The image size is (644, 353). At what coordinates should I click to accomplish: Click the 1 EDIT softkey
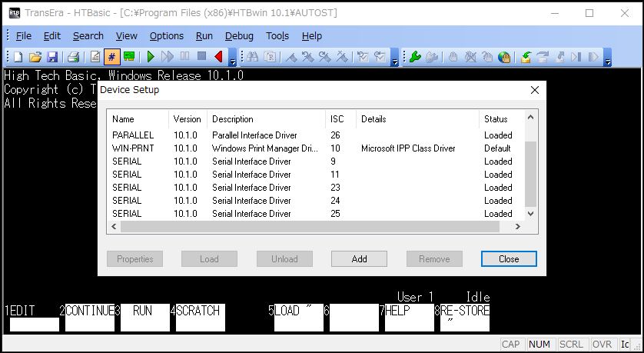(x=34, y=318)
